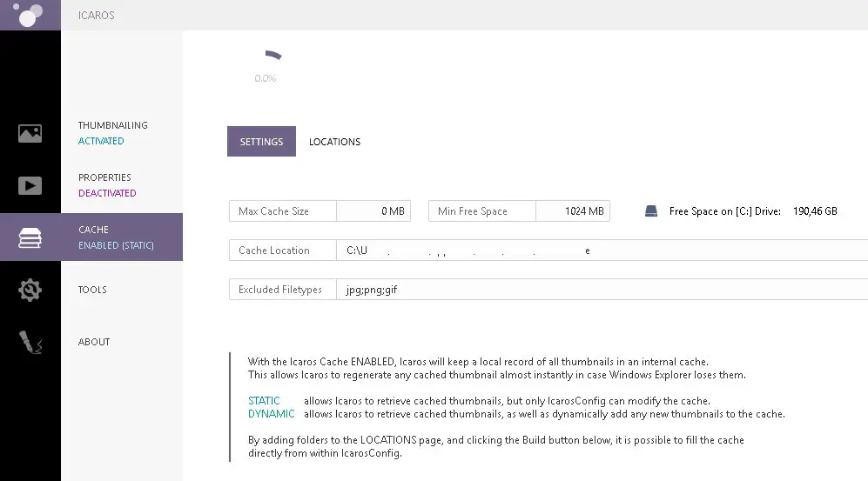This screenshot has height=481, width=868.
Task: Edit the Min Free Space value field
Action: (573, 211)
